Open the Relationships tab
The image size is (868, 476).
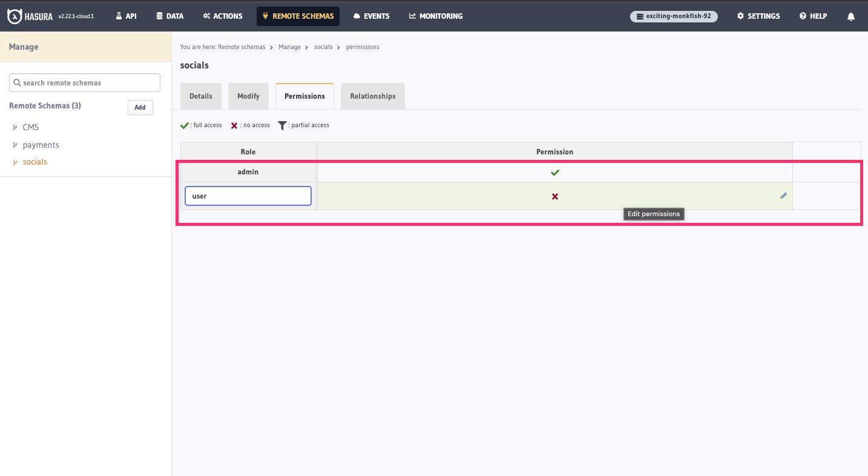372,96
